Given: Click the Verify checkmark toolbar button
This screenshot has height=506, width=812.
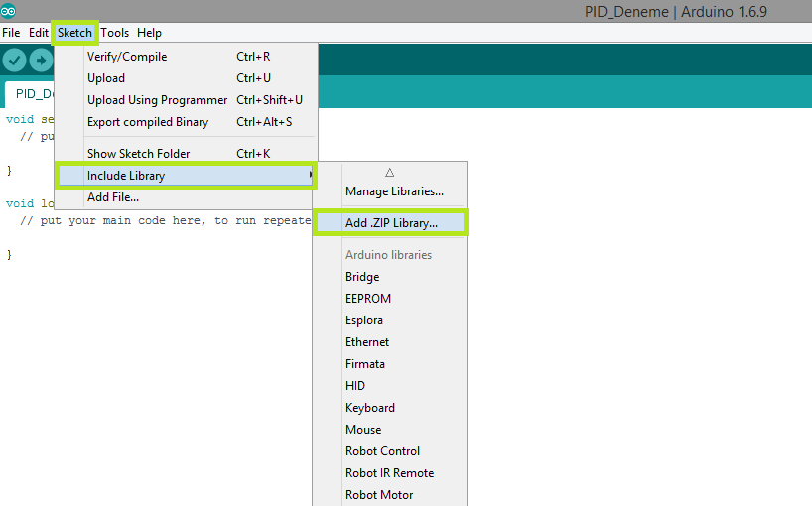Looking at the screenshot, I should (15, 61).
